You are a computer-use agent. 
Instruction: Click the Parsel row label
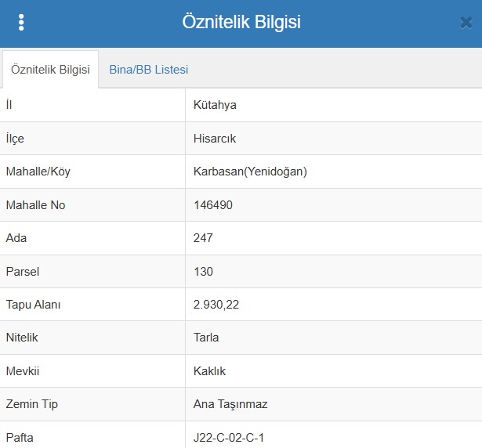(23, 272)
